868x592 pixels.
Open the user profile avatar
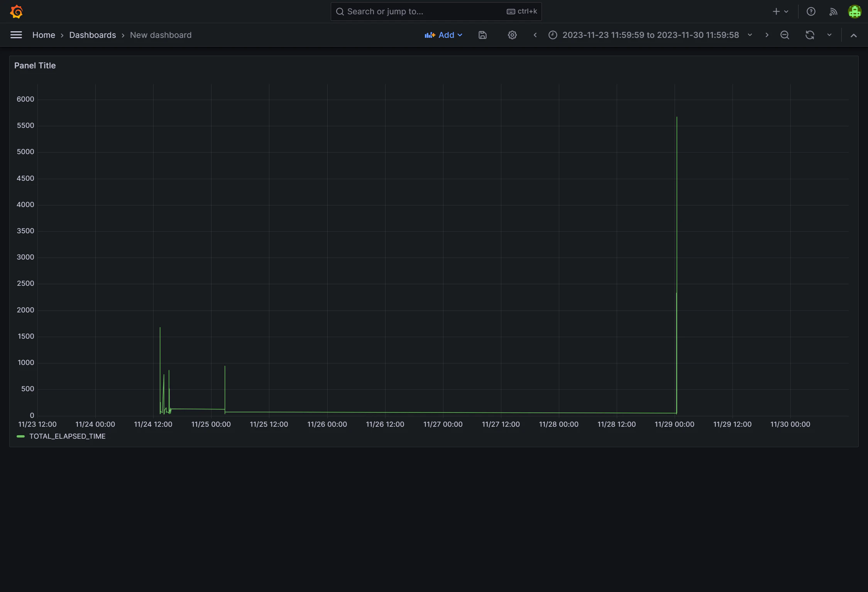point(854,12)
